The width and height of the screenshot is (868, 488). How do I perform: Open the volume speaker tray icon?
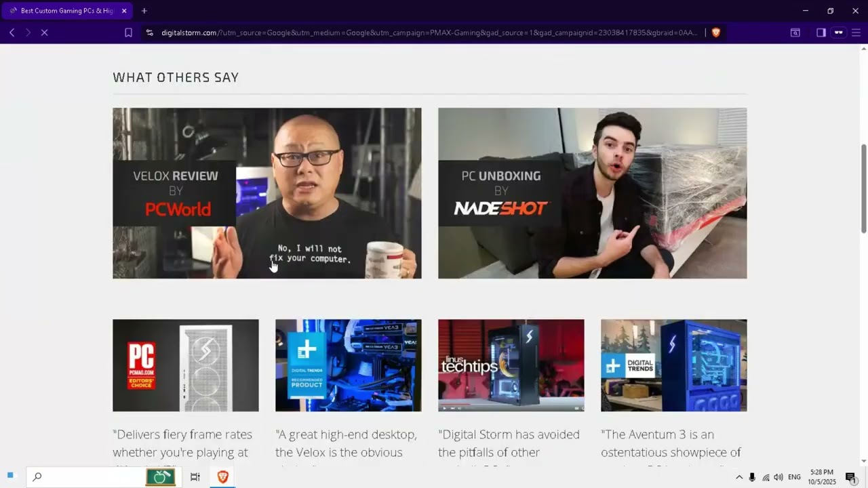click(778, 477)
